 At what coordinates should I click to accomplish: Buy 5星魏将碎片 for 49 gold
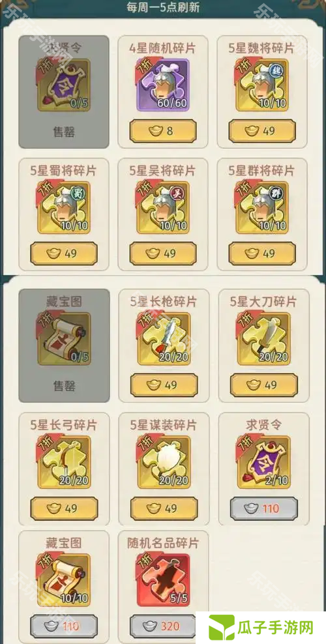click(x=262, y=131)
